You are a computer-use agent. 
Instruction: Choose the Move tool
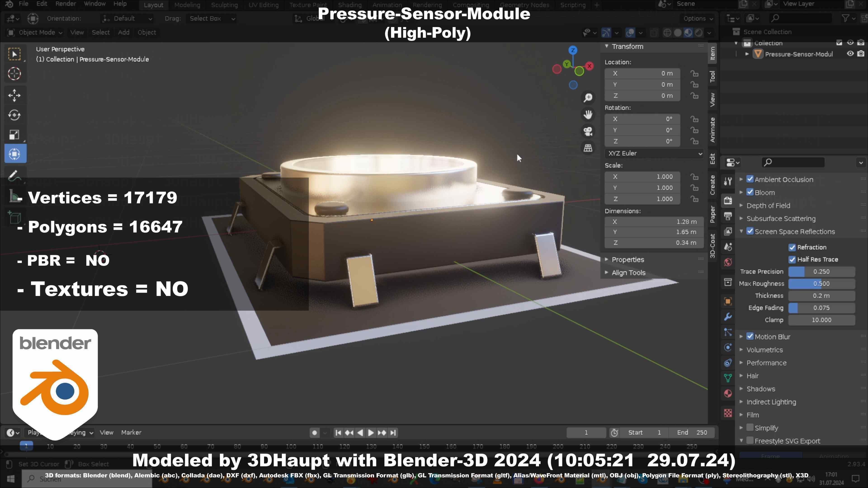(x=14, y=95)
